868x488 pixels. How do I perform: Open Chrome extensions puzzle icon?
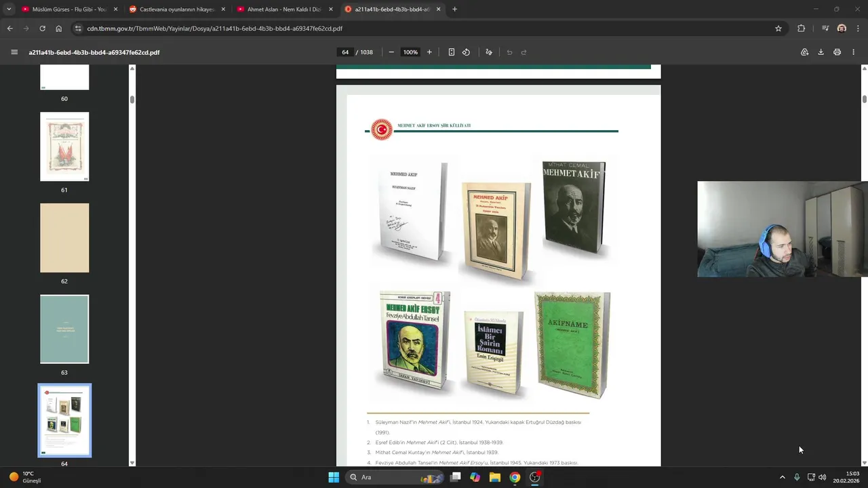click(801, 28)
